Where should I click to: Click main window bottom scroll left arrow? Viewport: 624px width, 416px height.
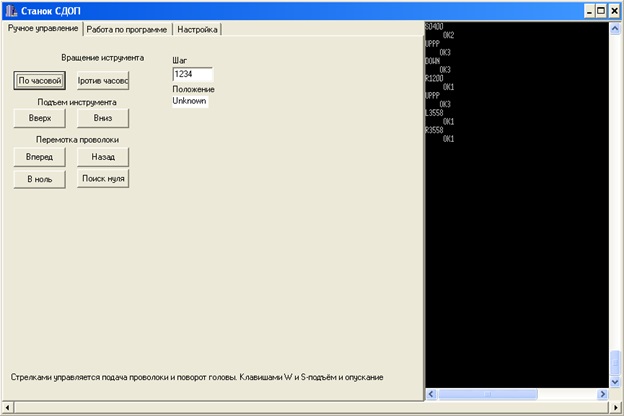click(7, 408)
